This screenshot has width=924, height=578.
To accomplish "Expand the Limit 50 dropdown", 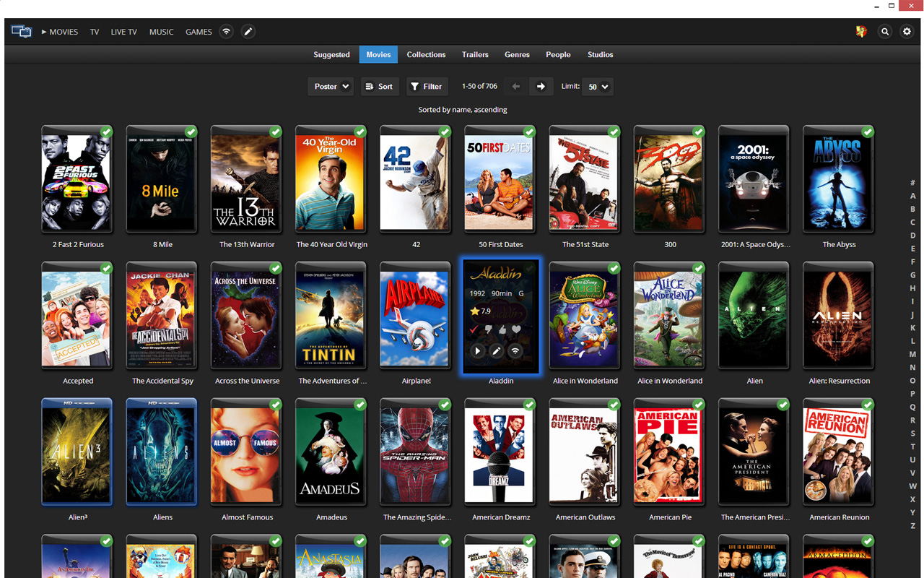I will [x=597, y=87].
